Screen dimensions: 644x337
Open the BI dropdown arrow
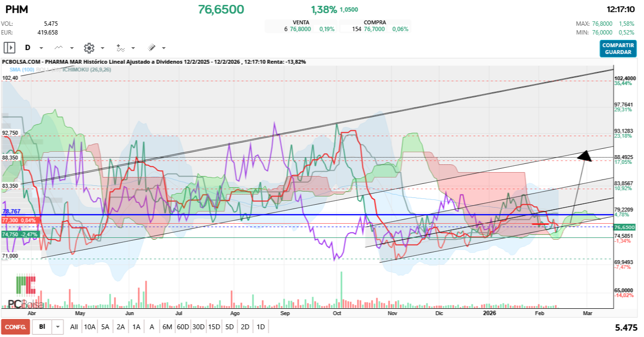58,327
